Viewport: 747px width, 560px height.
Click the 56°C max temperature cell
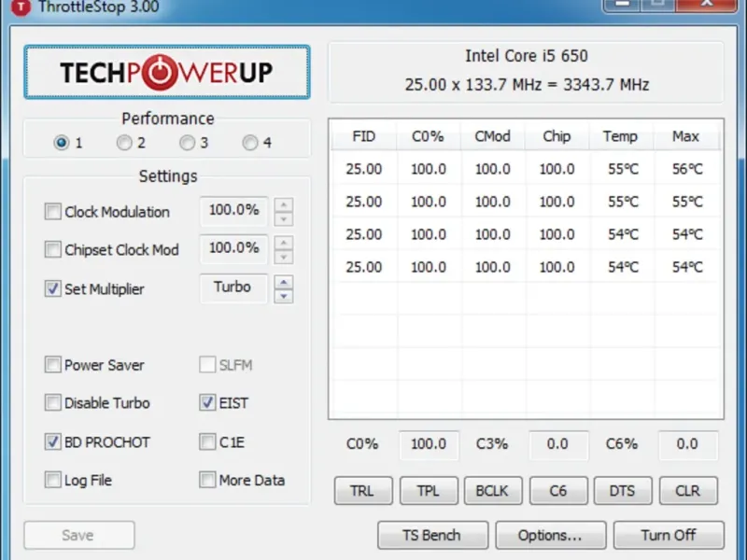click(x=687, y=169)
